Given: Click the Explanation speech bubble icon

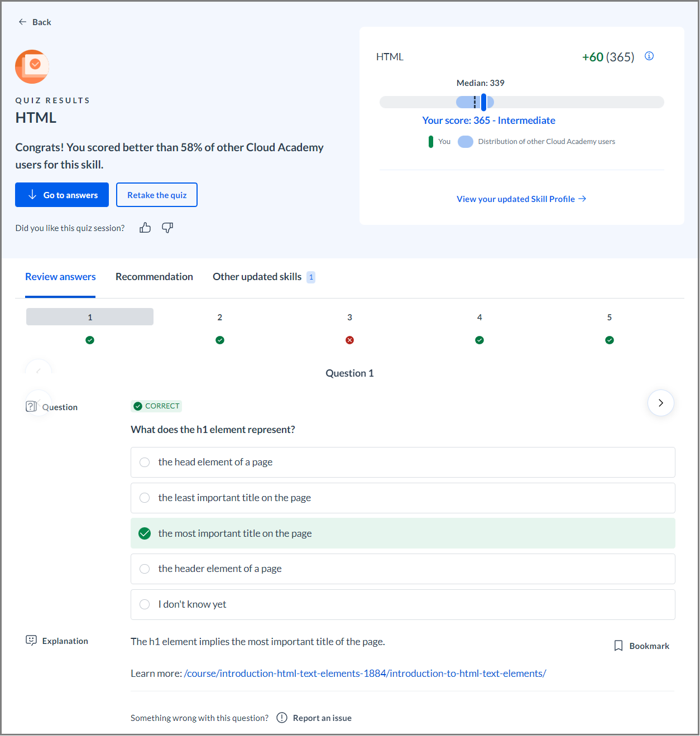Looking at the screenshot, I should pos(31,640).
